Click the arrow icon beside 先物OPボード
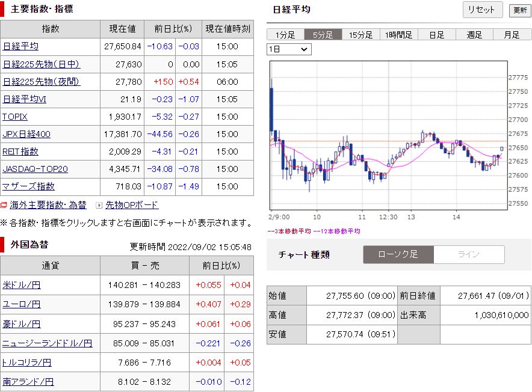This screenshot has height=392, width=532. coord(99,205)
